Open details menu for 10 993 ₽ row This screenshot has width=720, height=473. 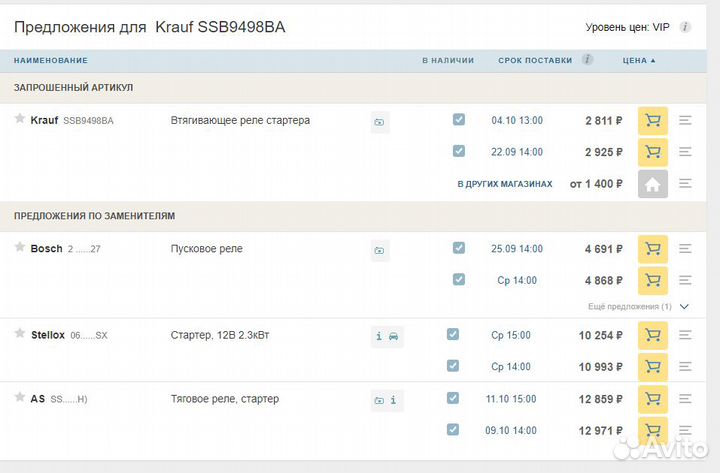[685, 366]
